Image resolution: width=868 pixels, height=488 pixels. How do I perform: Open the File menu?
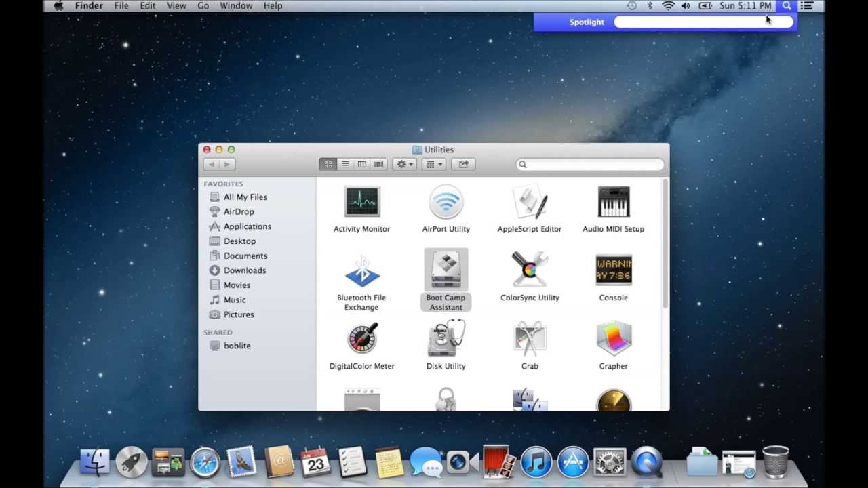click(x=121, y=6)
